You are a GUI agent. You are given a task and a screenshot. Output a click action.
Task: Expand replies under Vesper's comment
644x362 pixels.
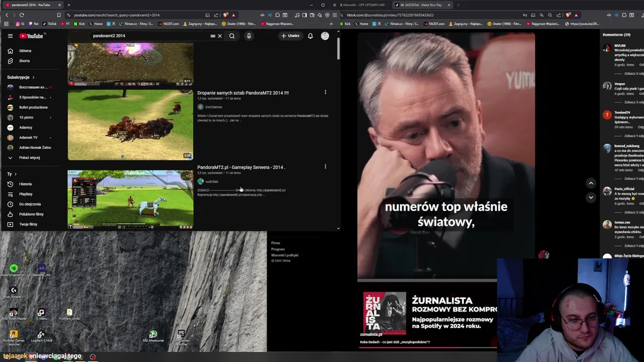(633, 102)
